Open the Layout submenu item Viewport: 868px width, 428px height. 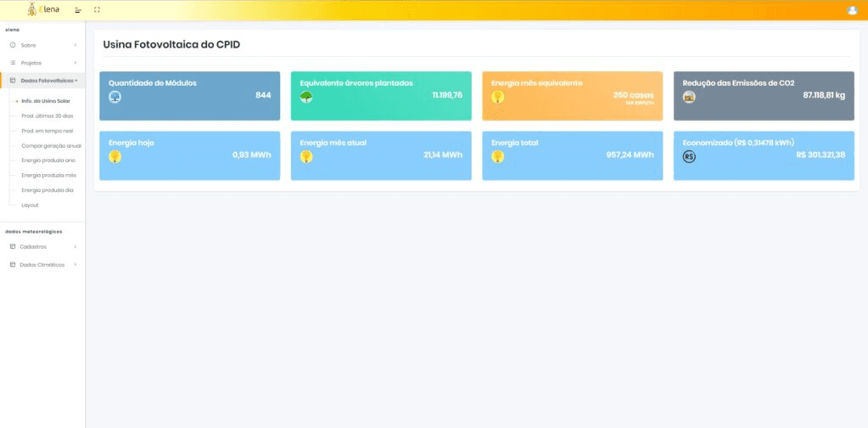point(30,205)
